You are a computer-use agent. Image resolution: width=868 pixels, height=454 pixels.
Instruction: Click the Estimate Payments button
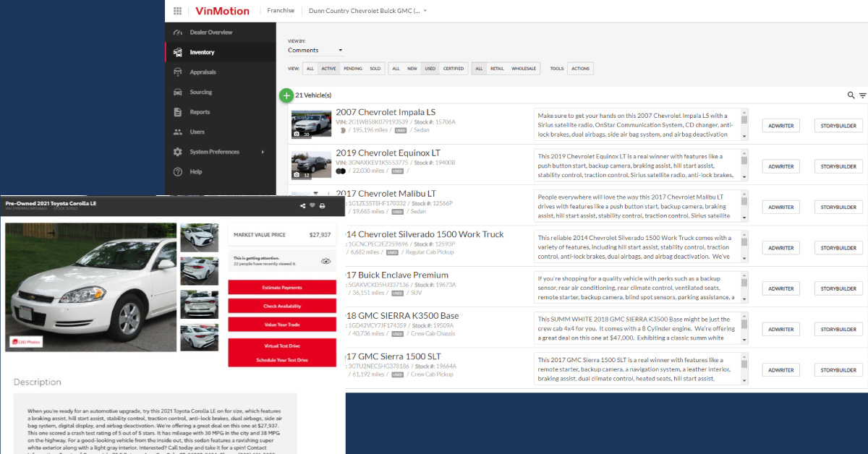pyautogui.click(x=282, y=288)
